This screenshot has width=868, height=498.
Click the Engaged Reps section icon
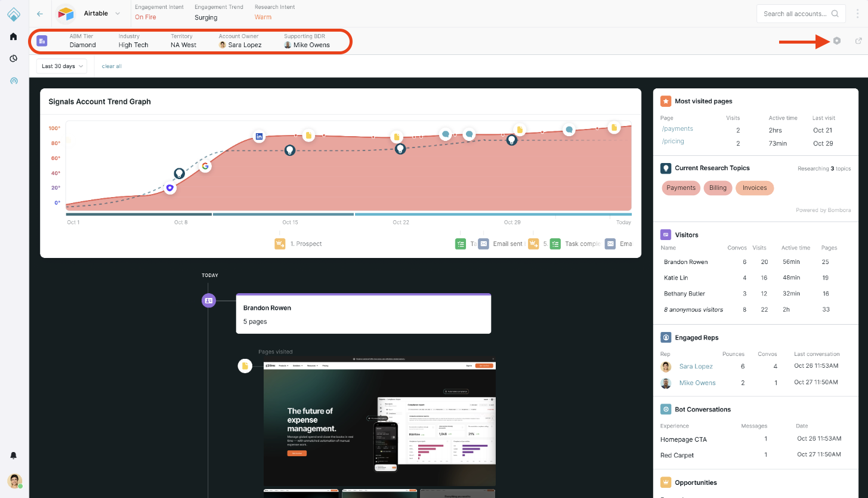666,337
